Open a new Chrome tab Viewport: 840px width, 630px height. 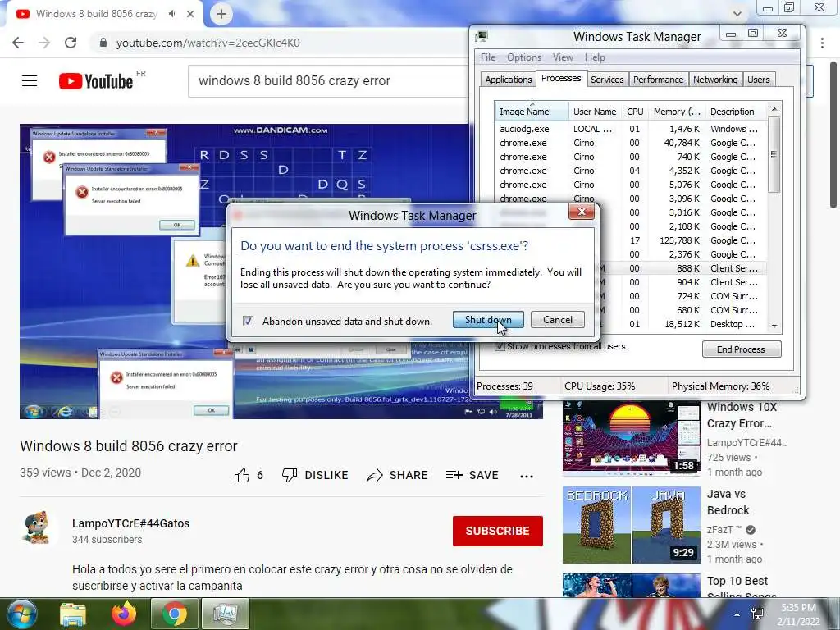click(x=221, y=14)
